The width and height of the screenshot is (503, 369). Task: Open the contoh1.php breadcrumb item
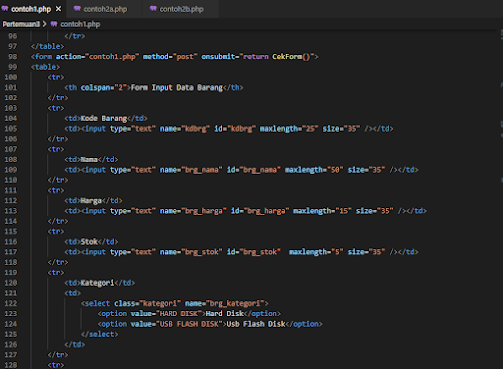click(80, 24)
